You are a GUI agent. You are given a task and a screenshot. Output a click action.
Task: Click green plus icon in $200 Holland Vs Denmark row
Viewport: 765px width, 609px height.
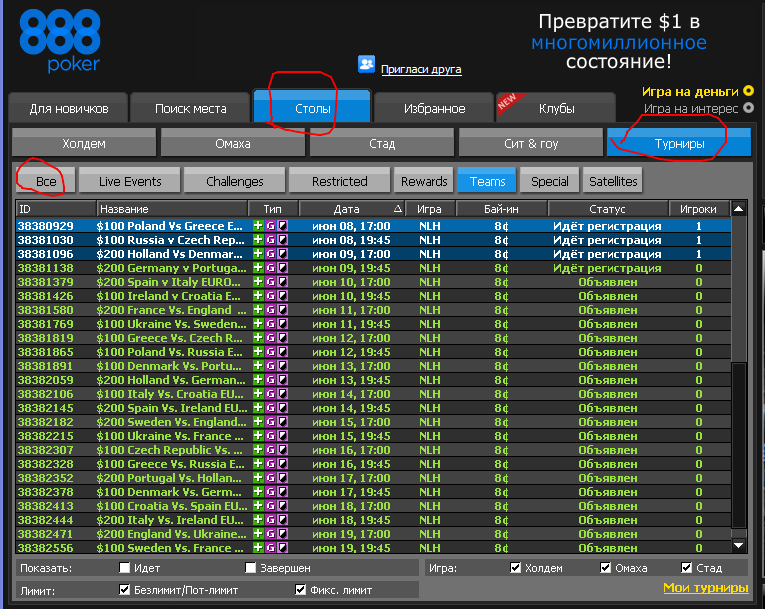258,254
